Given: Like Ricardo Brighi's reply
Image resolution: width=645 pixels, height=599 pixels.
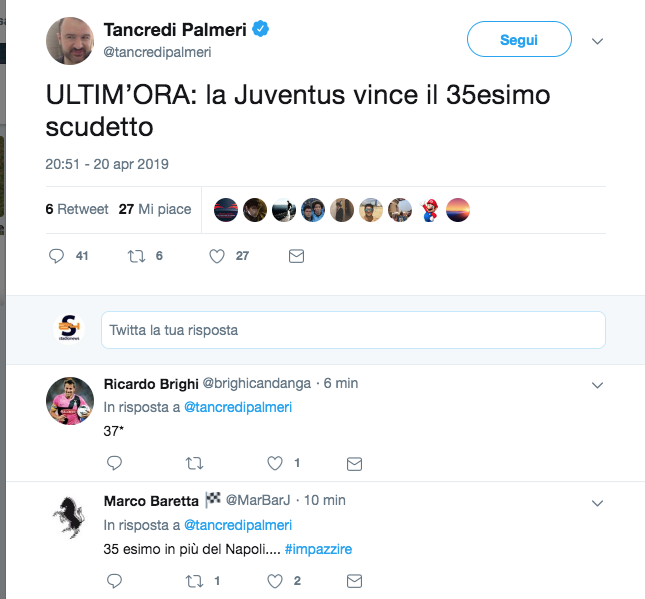Looking at the screenshot, I should point(274,463).
